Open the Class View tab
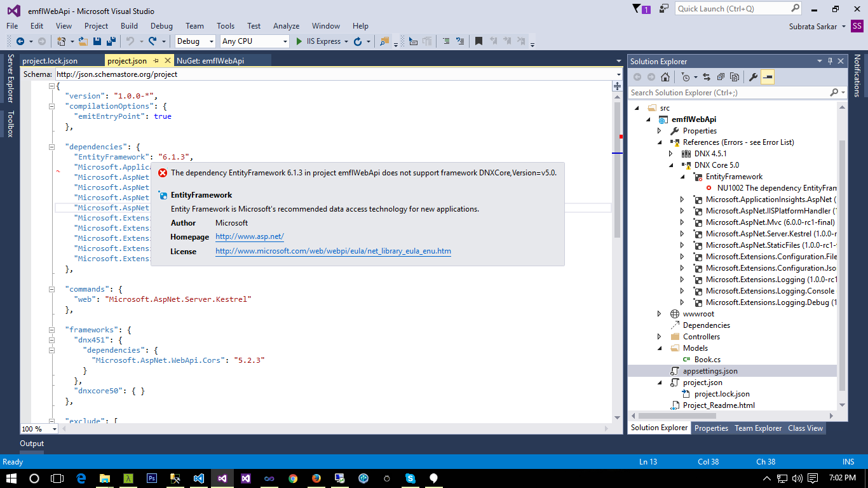The image size is (868, 488). (805, 428)
